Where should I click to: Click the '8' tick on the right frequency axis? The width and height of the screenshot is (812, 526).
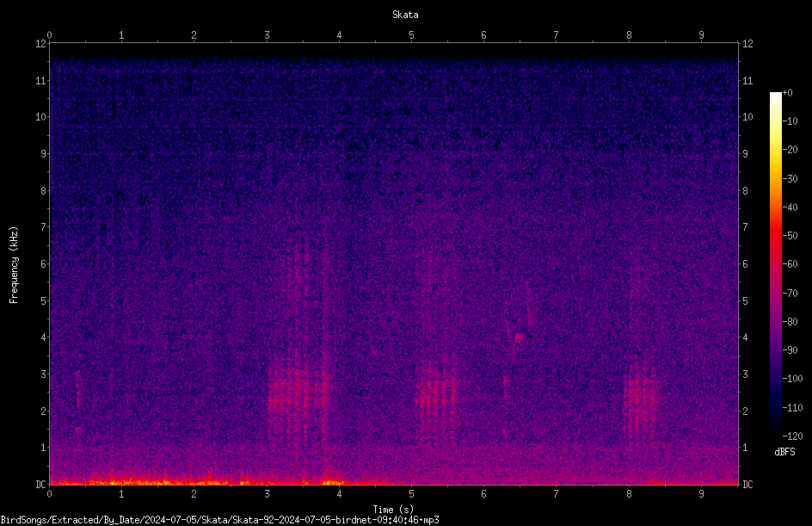click(x=745, y=191)
